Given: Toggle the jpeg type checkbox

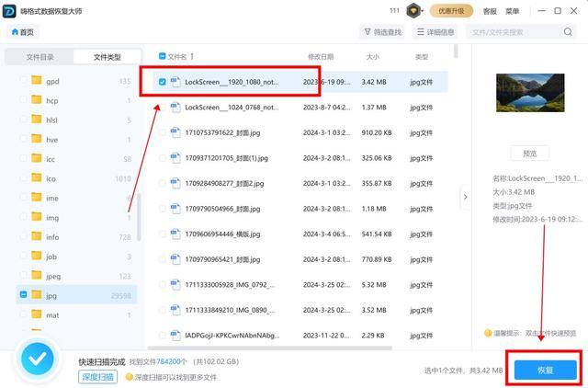Looking at the screenshot, I should [23, 275].
